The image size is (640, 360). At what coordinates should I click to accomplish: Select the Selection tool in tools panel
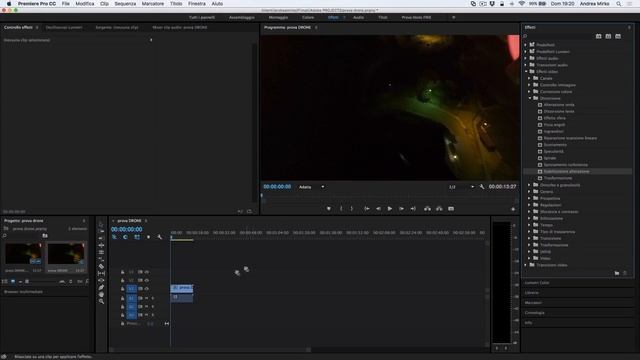(x=101, y=224)
